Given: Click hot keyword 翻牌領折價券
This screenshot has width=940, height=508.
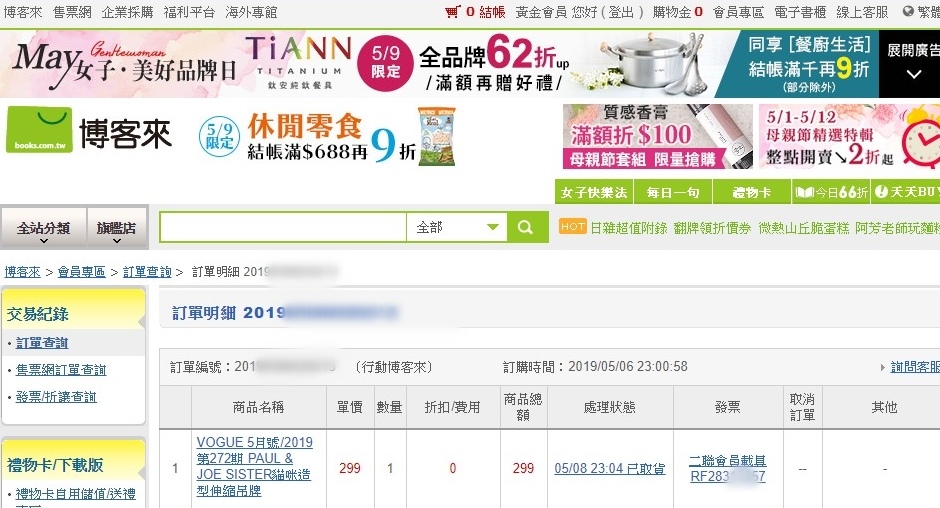Looking at the screenshot, I should click(712, 228).
